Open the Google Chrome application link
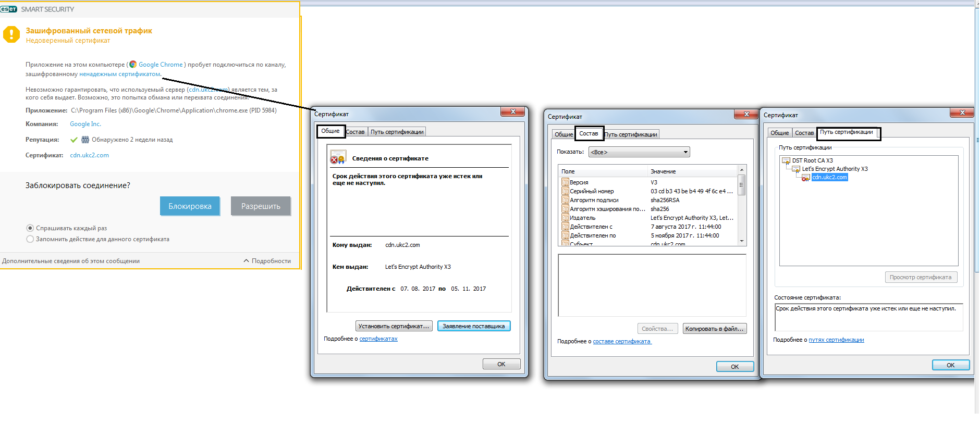 (x=161, y=65)
